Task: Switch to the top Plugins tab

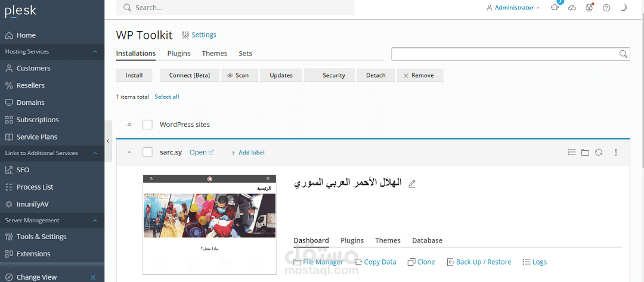Action: click(179, 54)
